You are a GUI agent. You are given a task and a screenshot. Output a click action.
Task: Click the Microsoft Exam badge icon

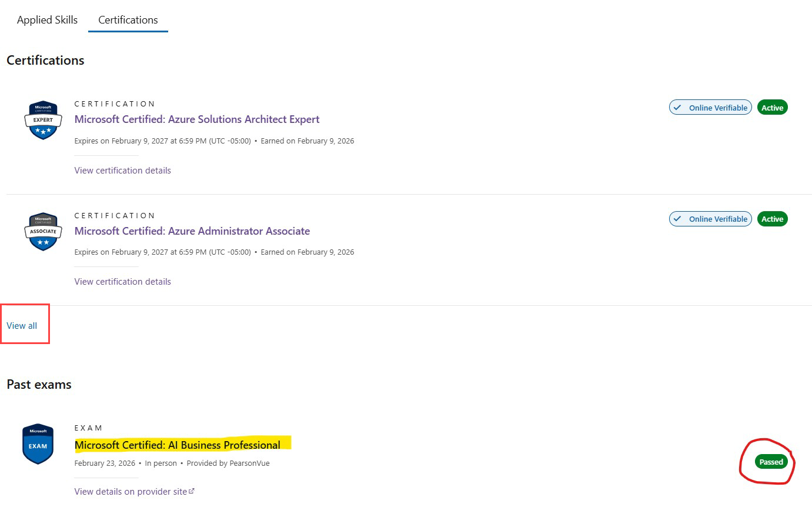pos(38,444)
